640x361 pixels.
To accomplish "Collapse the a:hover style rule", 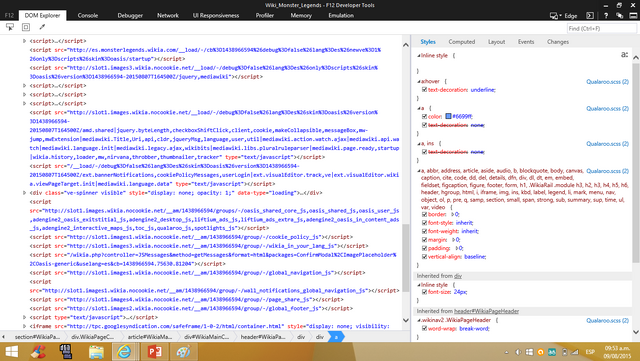I will point(419,81).
